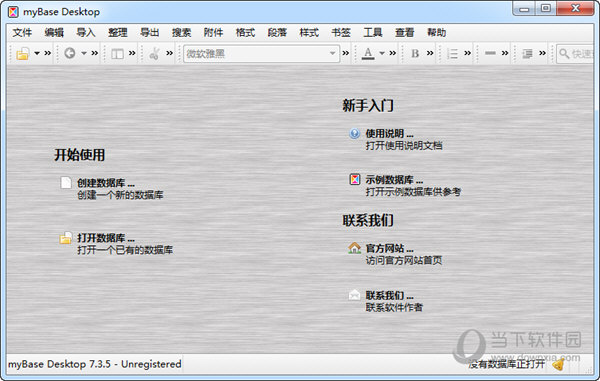600x381 pixels.
Task: Open the 帮助 menu
Action: 437,33
